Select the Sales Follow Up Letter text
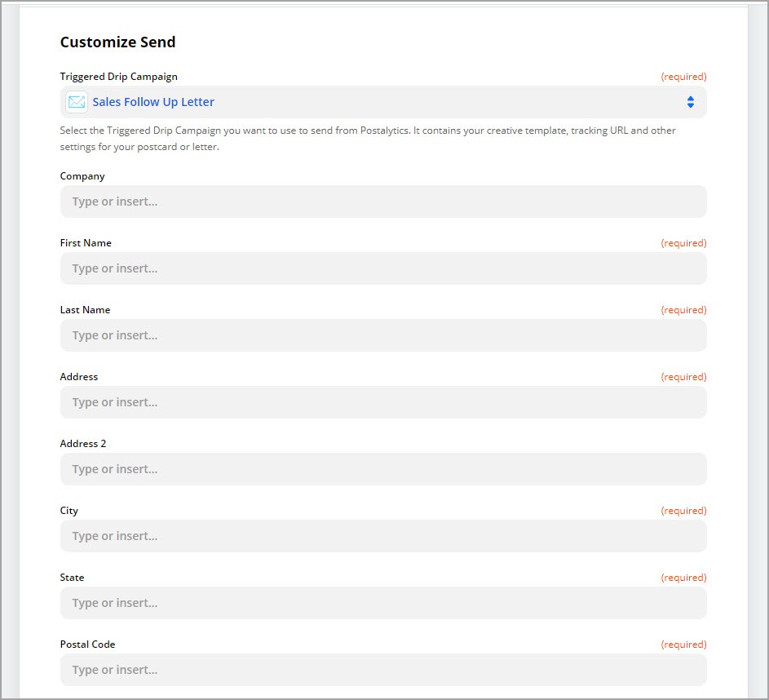This screenshot has height=700, width=769. click(153, 102)
